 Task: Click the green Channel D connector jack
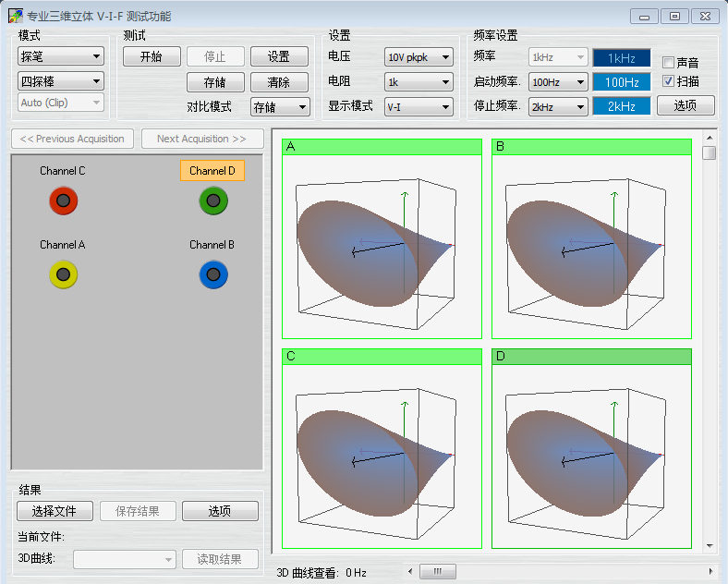213,201
